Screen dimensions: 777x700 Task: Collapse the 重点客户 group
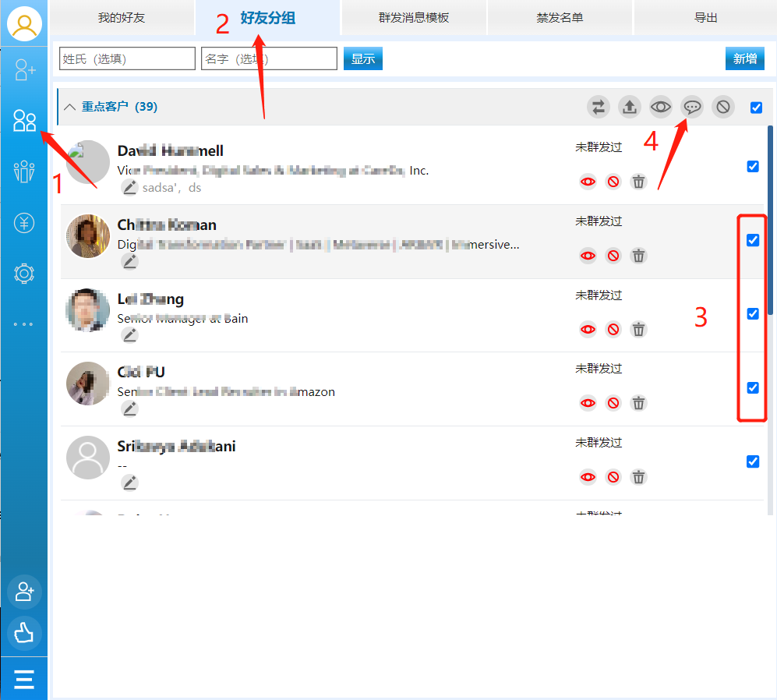coord(70,107)
